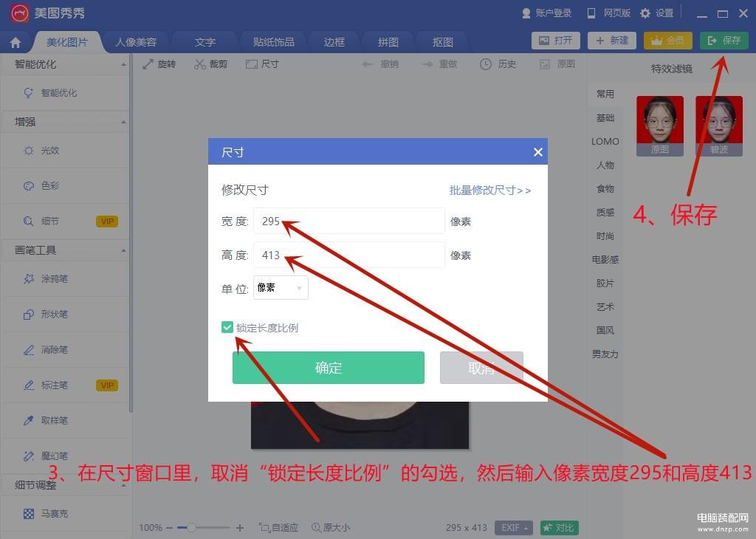
Task: Click the 宽度 width input field
Action: click(349, 221)
